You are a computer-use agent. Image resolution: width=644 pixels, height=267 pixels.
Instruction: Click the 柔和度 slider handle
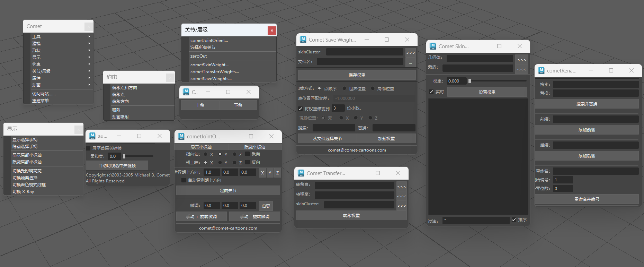coord(124,156)
